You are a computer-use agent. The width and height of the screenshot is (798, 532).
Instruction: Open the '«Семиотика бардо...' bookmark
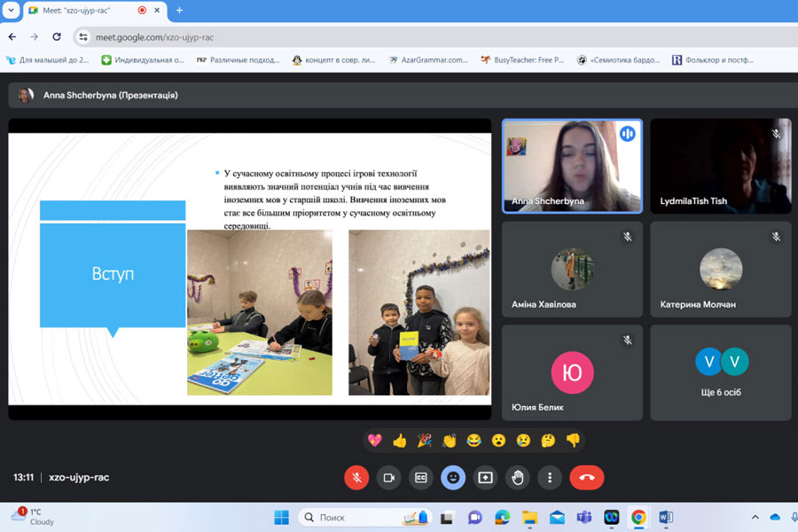(618, 60)
